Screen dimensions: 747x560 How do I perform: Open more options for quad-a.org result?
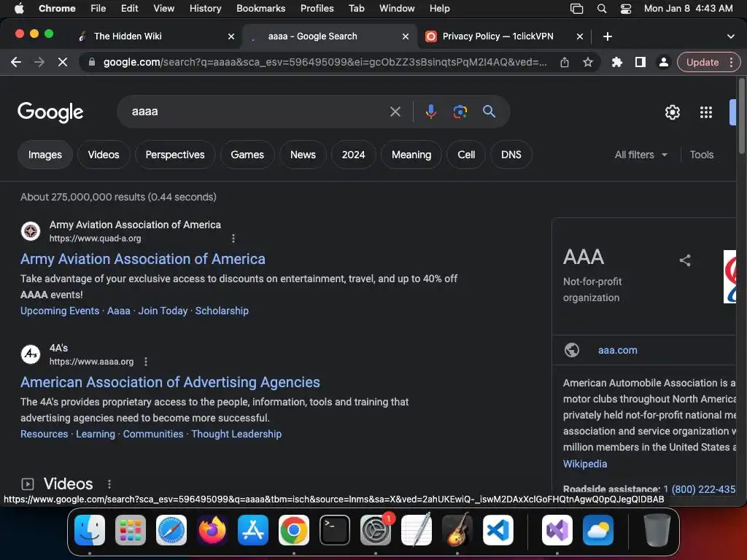pos(233,238)
